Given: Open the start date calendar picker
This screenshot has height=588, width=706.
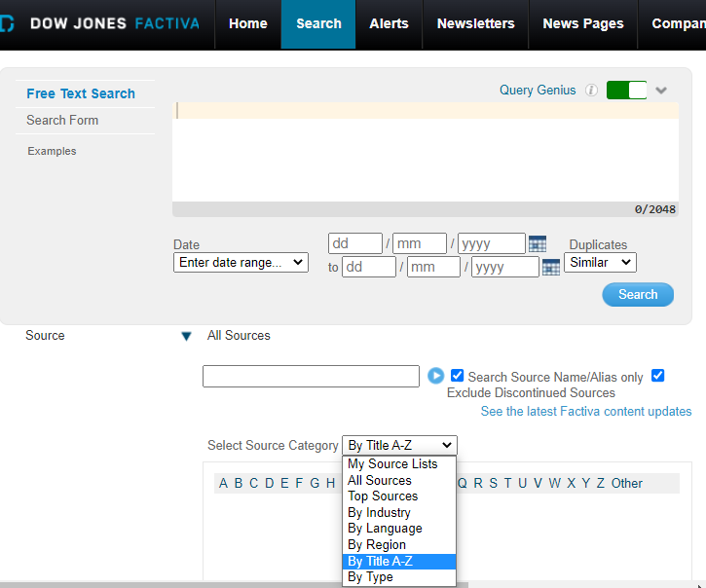Looking at the screenshot, I should [x=538, y=243].
